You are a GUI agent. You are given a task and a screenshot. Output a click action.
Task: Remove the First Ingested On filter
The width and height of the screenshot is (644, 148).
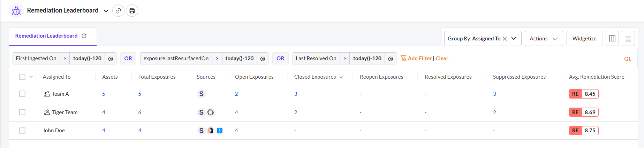tap(111, 59)
